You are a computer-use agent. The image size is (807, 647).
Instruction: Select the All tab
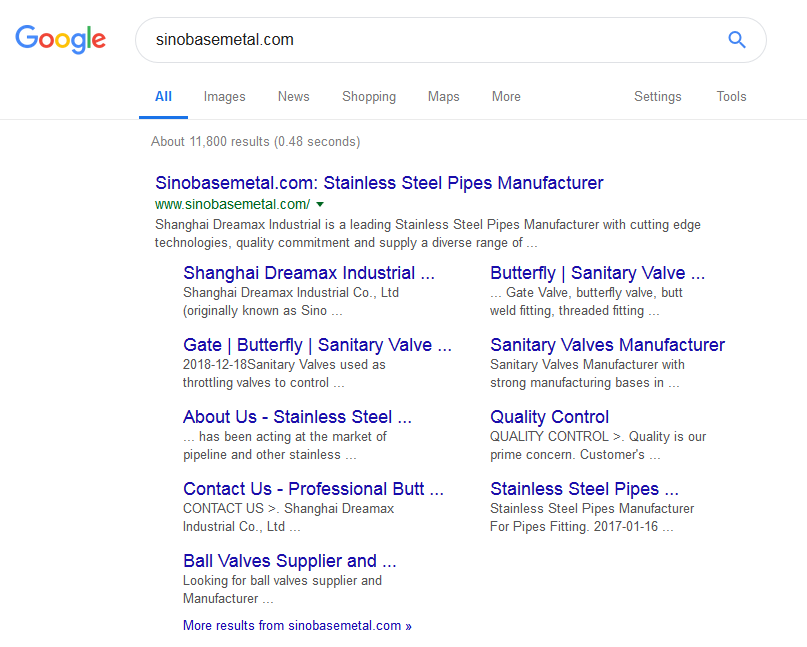pyautogui.click(x=163, y=97)
